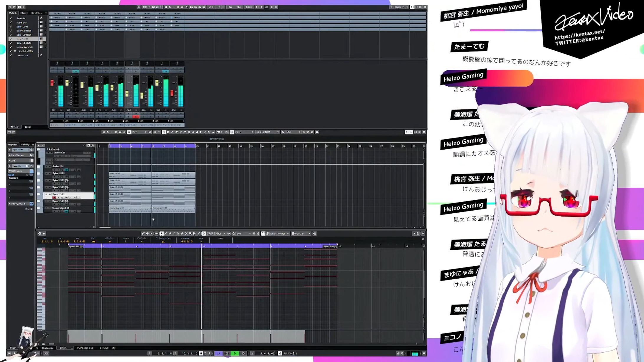The height and width of the screenshot is (362, 644).
Task: Click Add Track plus button
Action: [39, 145]
